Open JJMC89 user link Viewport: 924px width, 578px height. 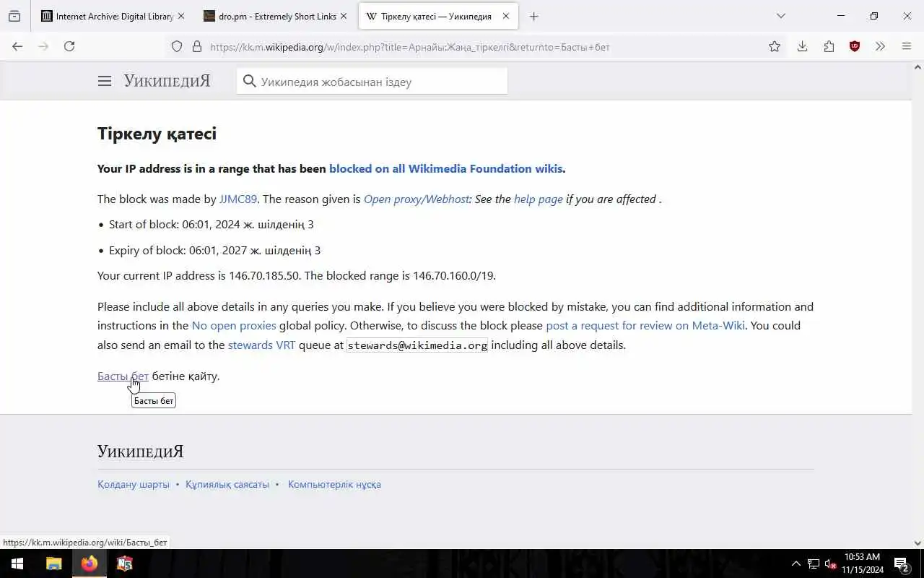238,199
